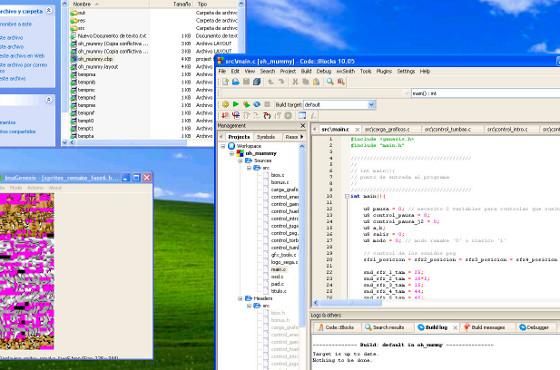Collapse the file tasks pane in Explorer
The height and width of the screenshot is (370, 560).
click(x=49, y=11)
